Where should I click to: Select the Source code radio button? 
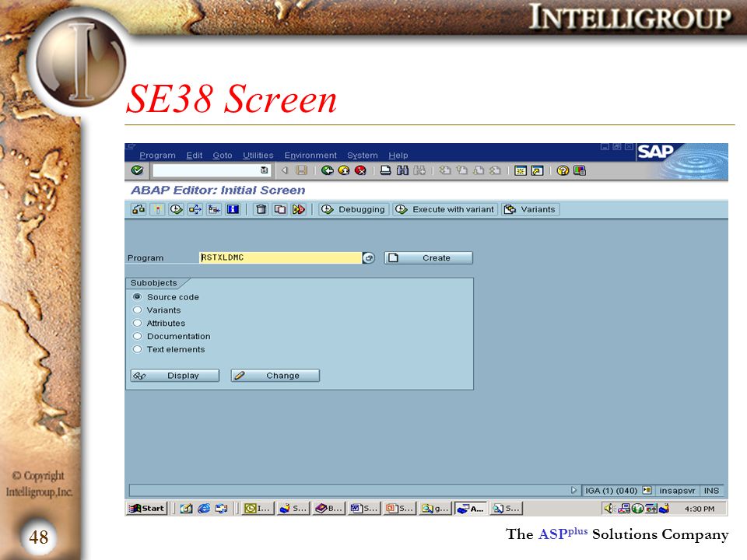[x=137, y=296]
